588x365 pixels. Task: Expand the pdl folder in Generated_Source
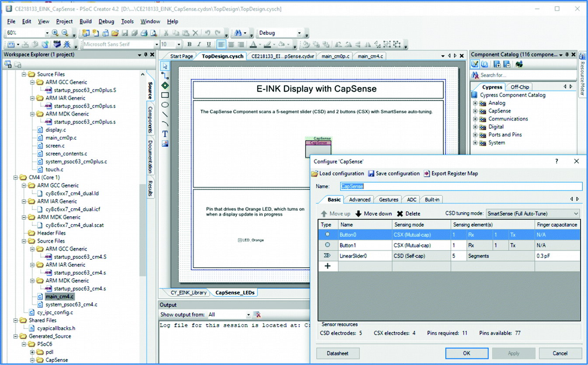(x=32, y=352)
